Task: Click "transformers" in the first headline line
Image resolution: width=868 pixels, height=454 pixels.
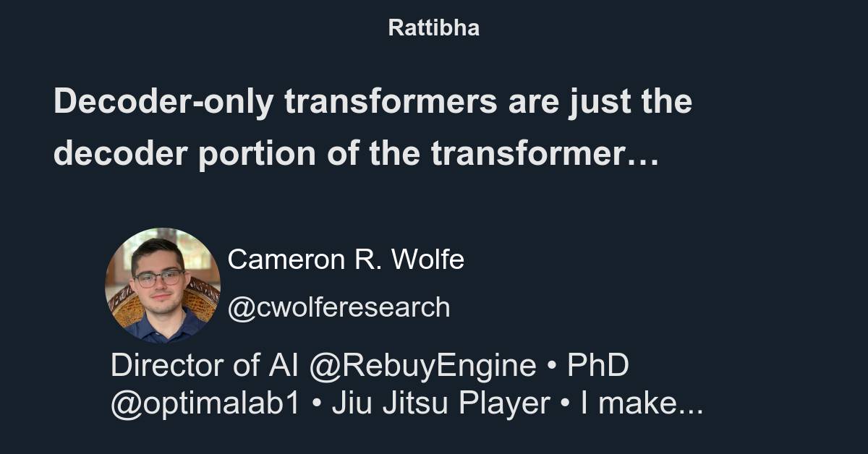Action: [x=391, y=102]
